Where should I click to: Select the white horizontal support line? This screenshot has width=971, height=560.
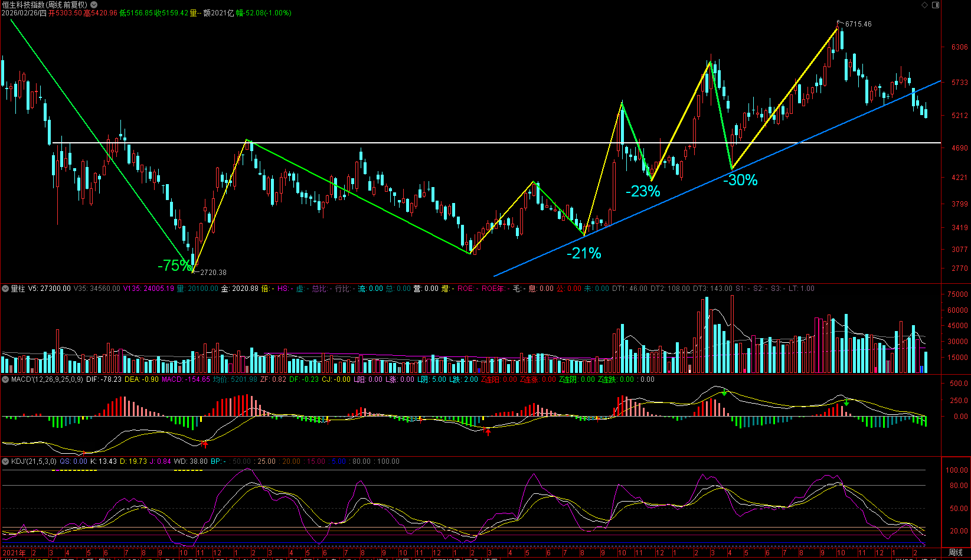(496, 143)
